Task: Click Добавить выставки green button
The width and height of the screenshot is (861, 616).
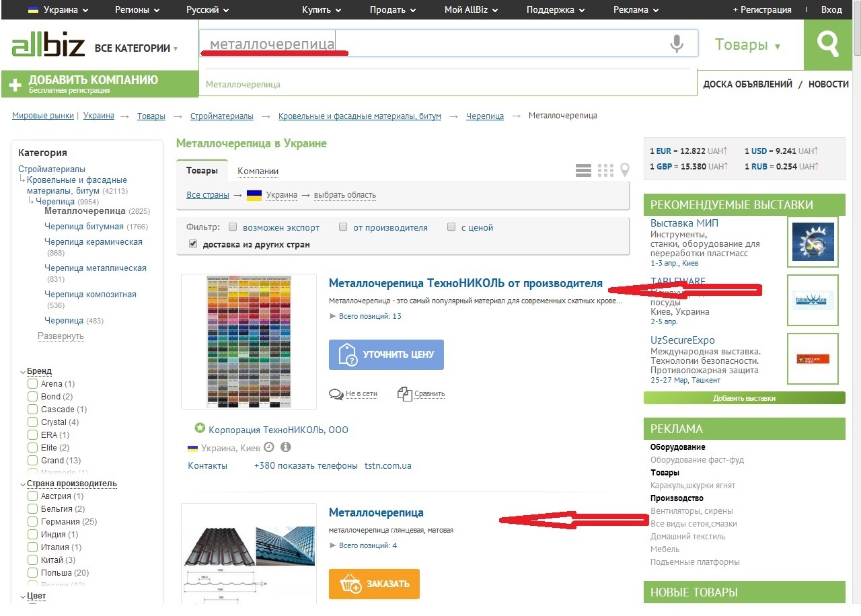Action: click(744, 398)
